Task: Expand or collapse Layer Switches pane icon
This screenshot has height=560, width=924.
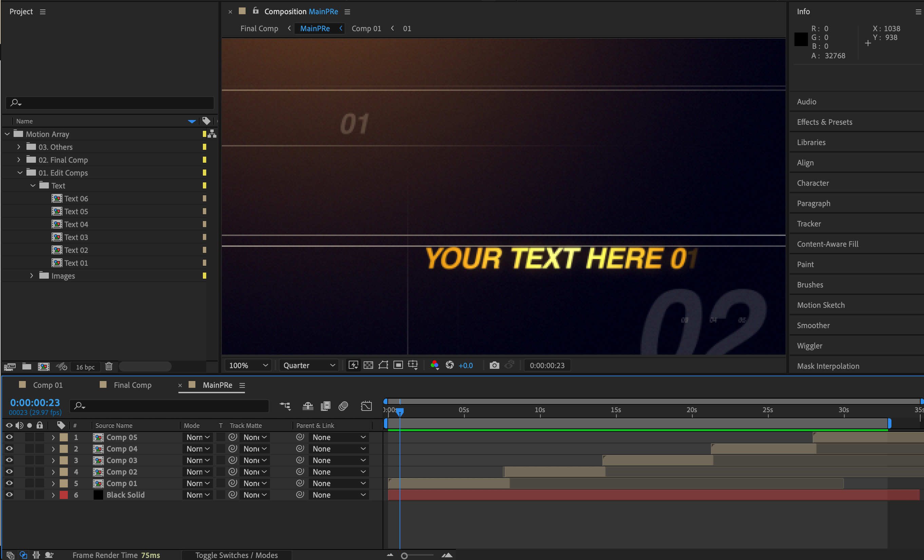Action: pyautogui.click(x=10, y=555)
